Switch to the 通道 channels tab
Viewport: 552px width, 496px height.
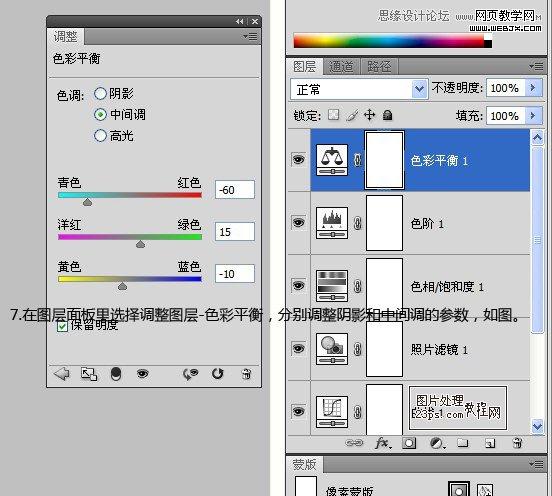pyautogui.click(x=341, y=67)
